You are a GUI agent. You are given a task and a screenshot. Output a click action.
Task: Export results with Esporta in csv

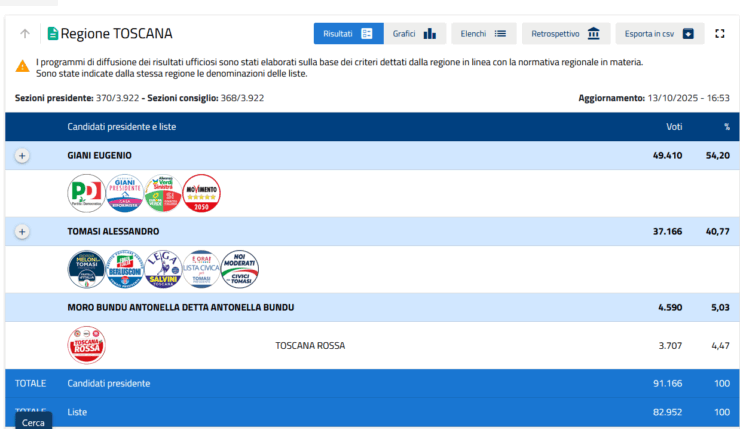point(659,34)
